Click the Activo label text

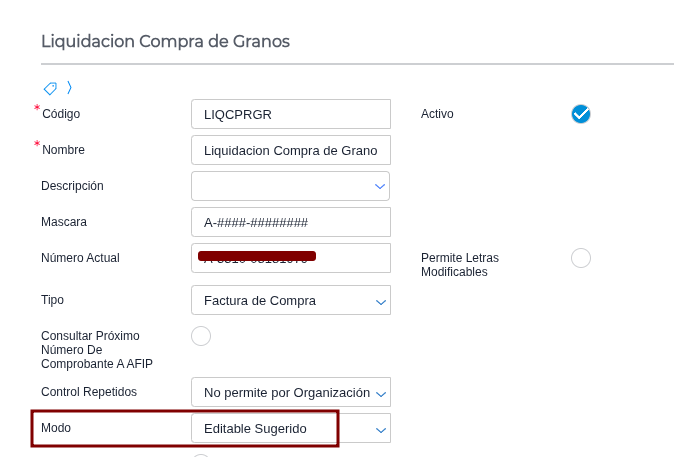pos(437,114)
